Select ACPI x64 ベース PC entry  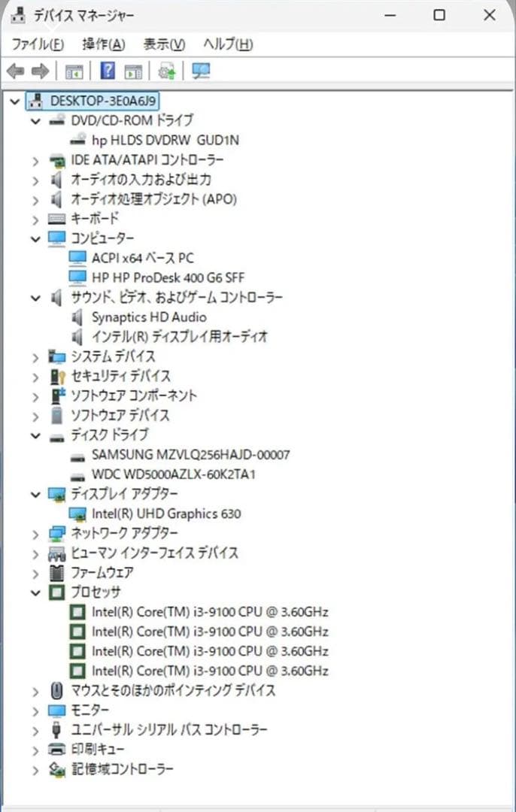[x=142, y=258]
